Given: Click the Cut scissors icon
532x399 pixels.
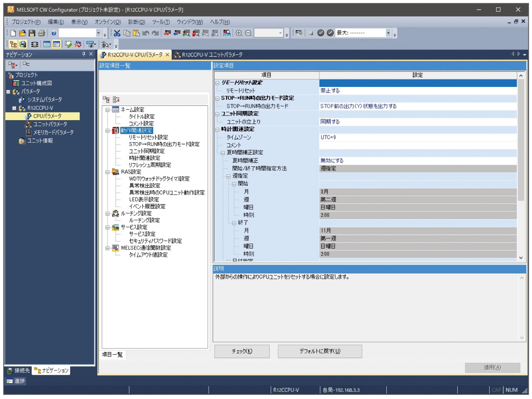Looking at the screenshot, I should point(117,33).
